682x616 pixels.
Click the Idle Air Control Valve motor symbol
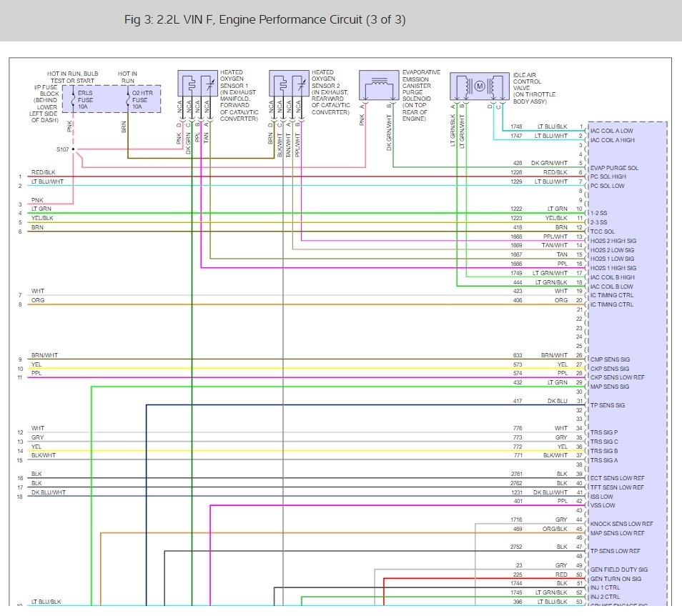[x=480, y=86]
